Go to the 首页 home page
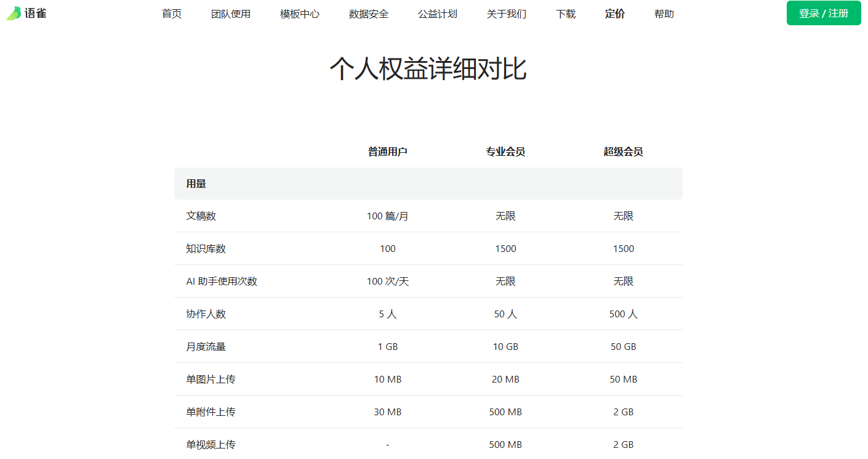The width and height of the screenshot is (868, 459). pyautogui.click(x=172, y=14)
